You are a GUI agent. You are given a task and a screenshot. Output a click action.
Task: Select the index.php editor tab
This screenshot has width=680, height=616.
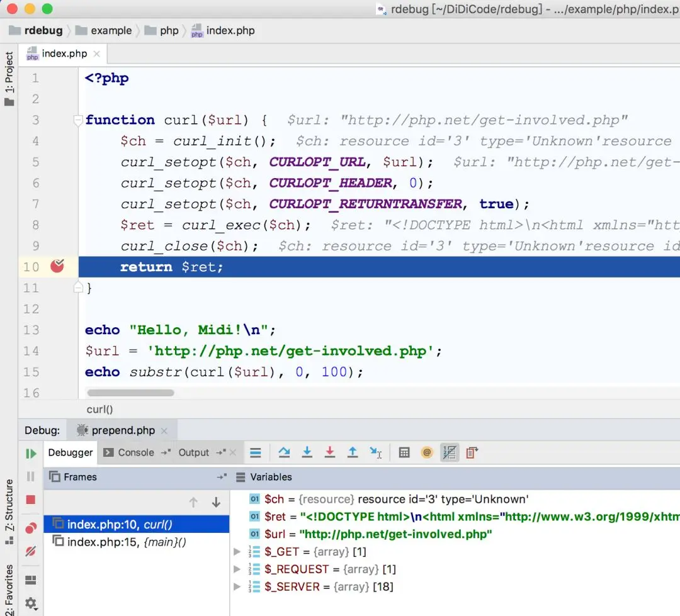coord(64,53)
